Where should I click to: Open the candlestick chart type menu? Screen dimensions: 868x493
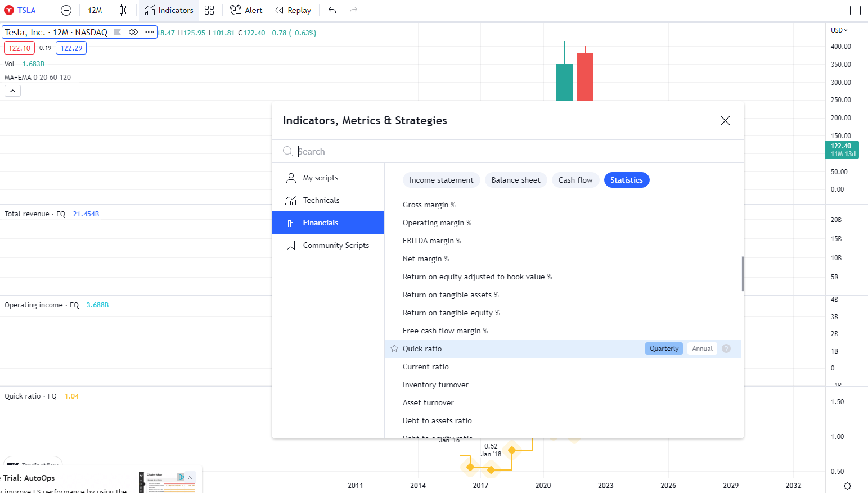pyautogui.click(x=123, y=10)
